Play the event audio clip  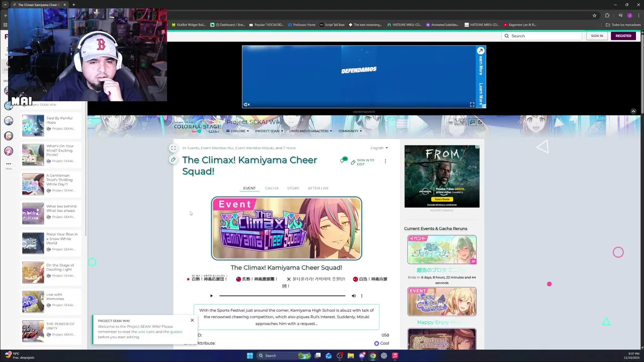[x=211, y=296]
